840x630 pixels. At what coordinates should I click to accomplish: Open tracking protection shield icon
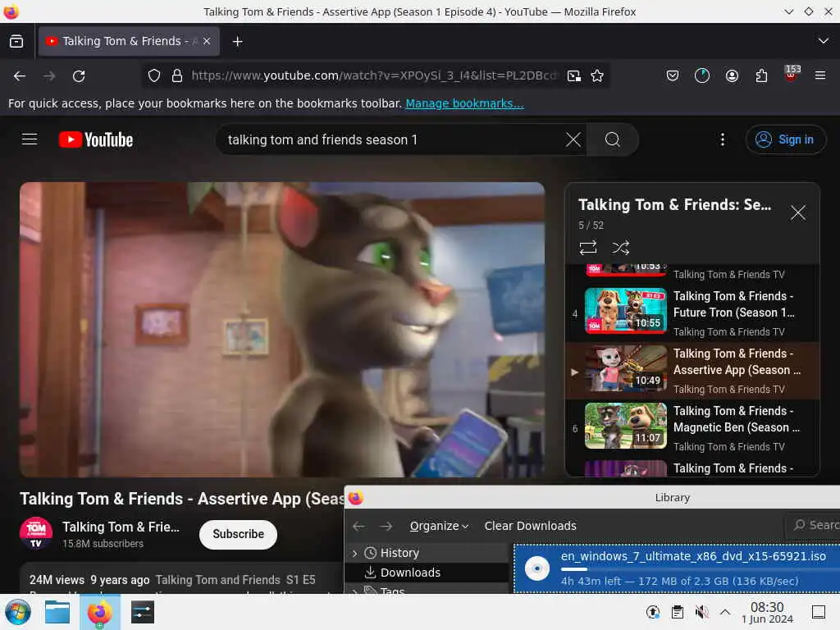154,76
